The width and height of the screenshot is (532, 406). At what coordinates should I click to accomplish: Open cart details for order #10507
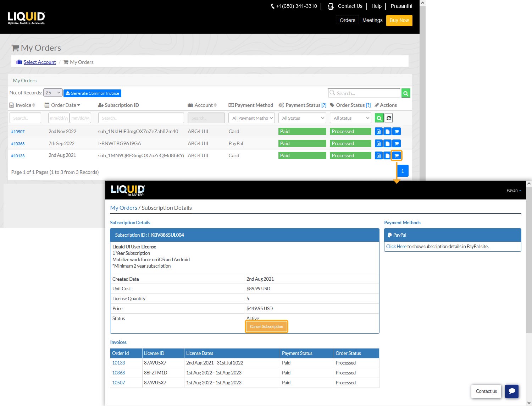click(x=397, y=132)
